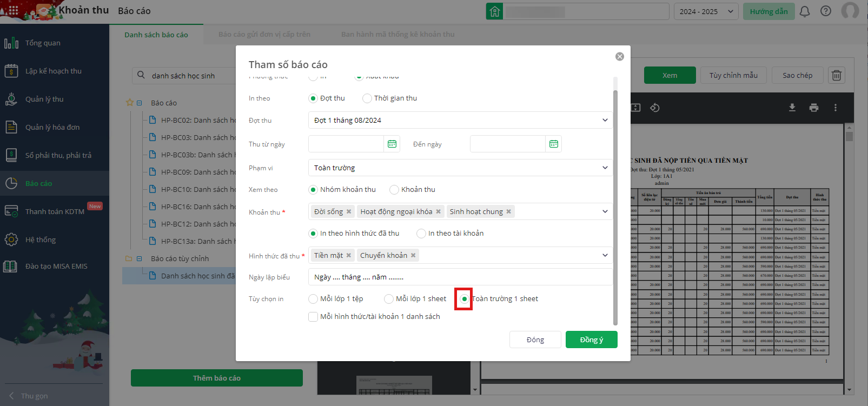Click the Thu từ ngày date field
The width and height of the screenshot is (868, 406).
[x=346, y=144]
